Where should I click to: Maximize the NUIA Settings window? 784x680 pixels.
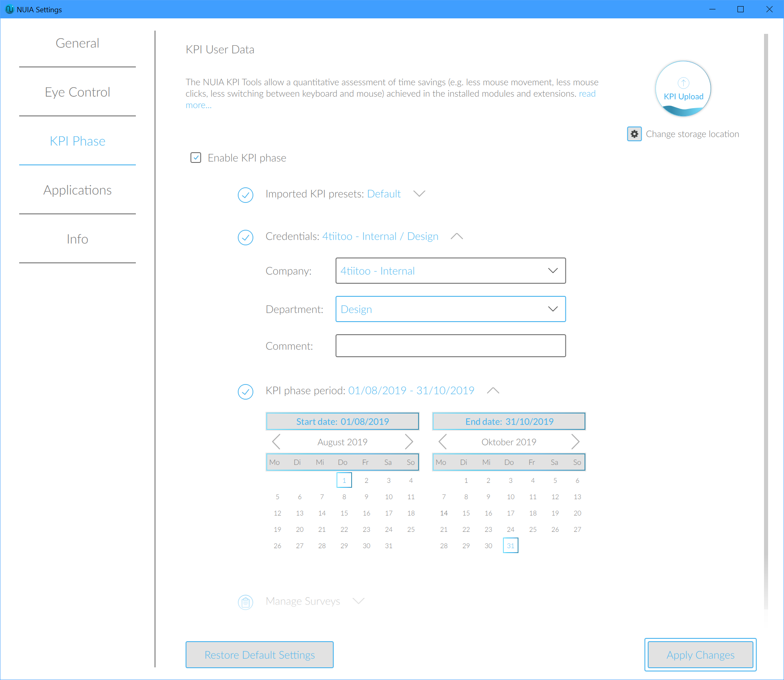(741, 9)
